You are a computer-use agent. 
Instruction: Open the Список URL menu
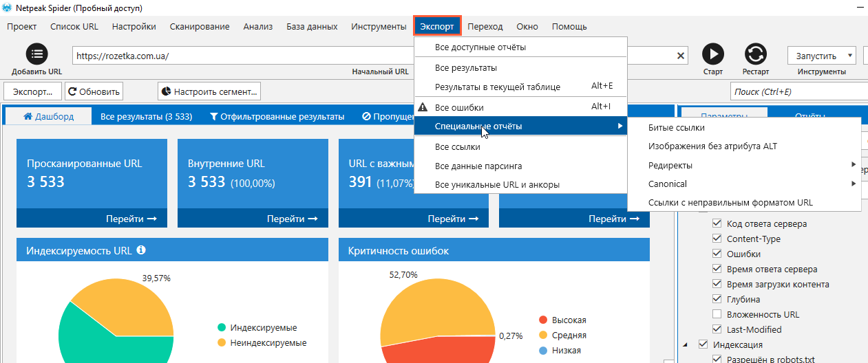coord(74,26)
